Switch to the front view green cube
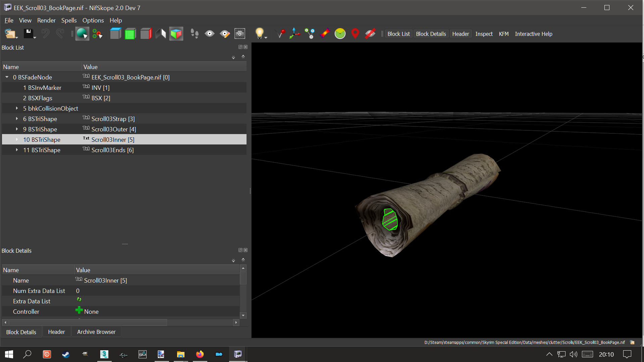 [130, 34]
